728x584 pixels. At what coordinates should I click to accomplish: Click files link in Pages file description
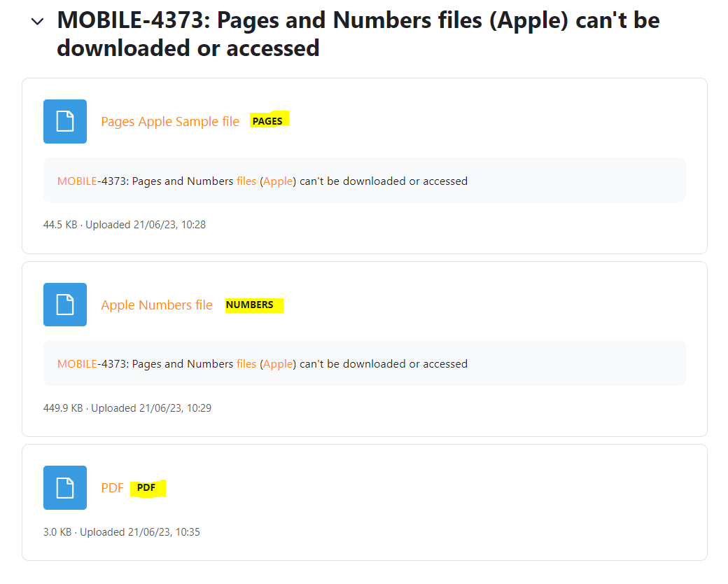click(x=246, y=181)
